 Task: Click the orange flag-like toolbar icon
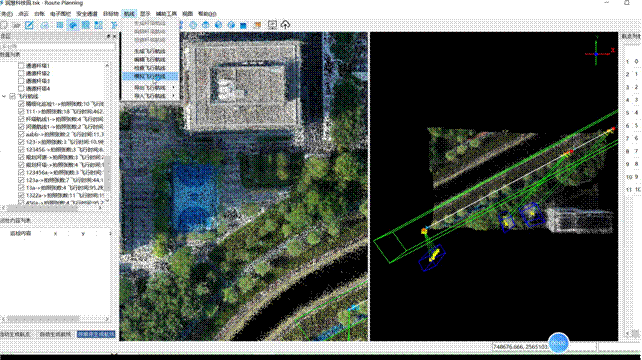[x=258, y=25]
